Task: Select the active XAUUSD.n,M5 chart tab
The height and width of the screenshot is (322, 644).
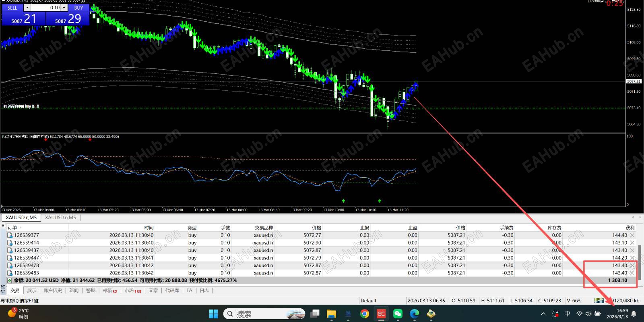Action: [x=21, y=218]
